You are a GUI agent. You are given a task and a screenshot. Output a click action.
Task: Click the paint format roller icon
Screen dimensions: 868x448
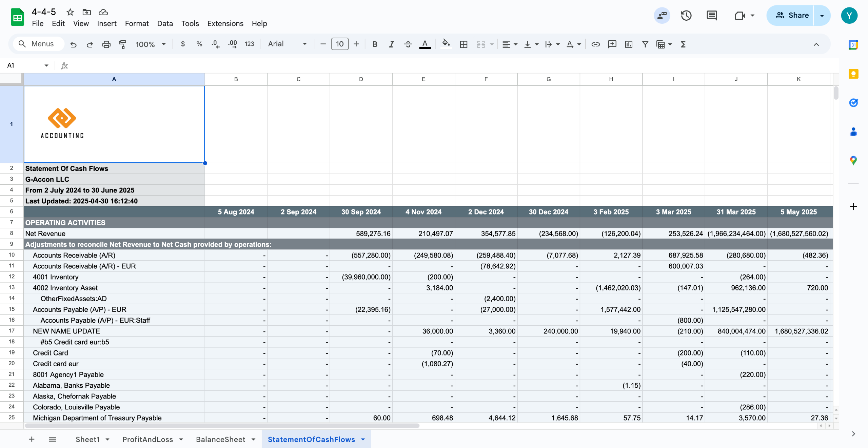[122, 44]
